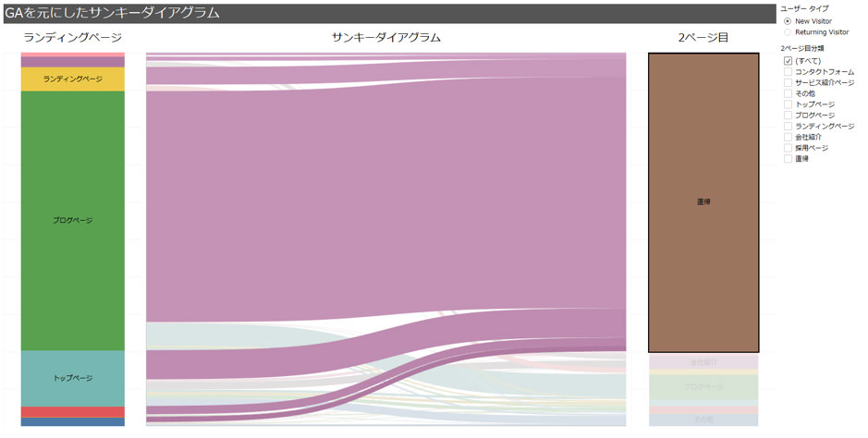Viewport: 868px width, 438px height.
Task: Select the large purple Sankey flow band
Action: [385, 199]
